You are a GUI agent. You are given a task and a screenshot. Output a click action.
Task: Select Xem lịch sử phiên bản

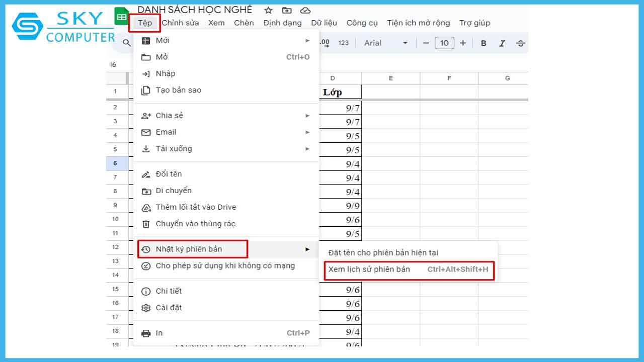pos(409,269)
